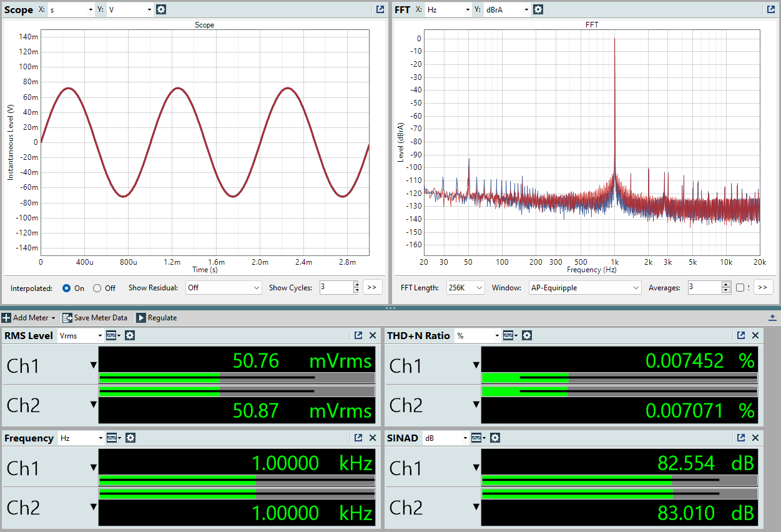This screenshot has height=532, width=781.
Task: Click Save Meter Data
Action: (95, 318)
